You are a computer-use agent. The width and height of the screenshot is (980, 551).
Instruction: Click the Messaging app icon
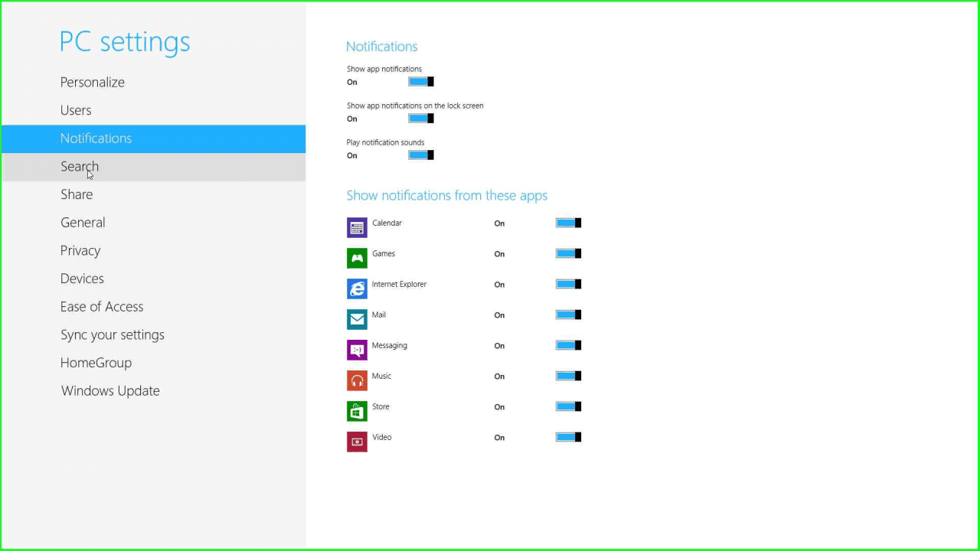coord(357,350)
